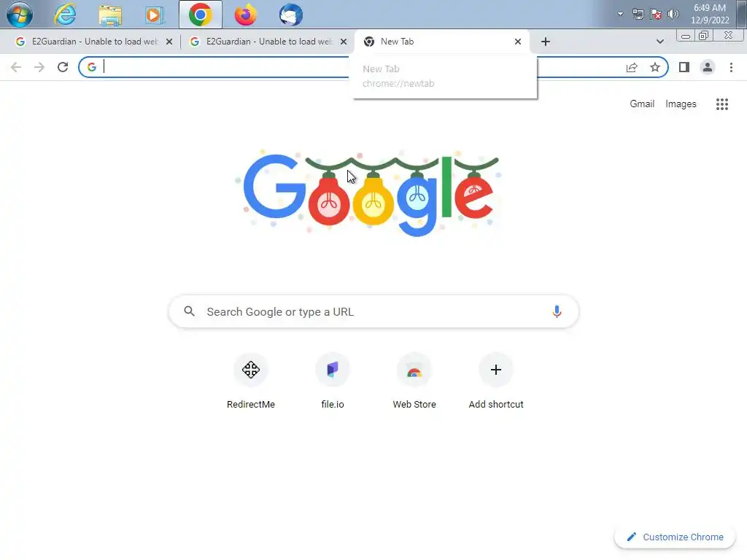747x560 pixels.
Task: Select the New Tab tab
Action: click(x=441, y=42)
